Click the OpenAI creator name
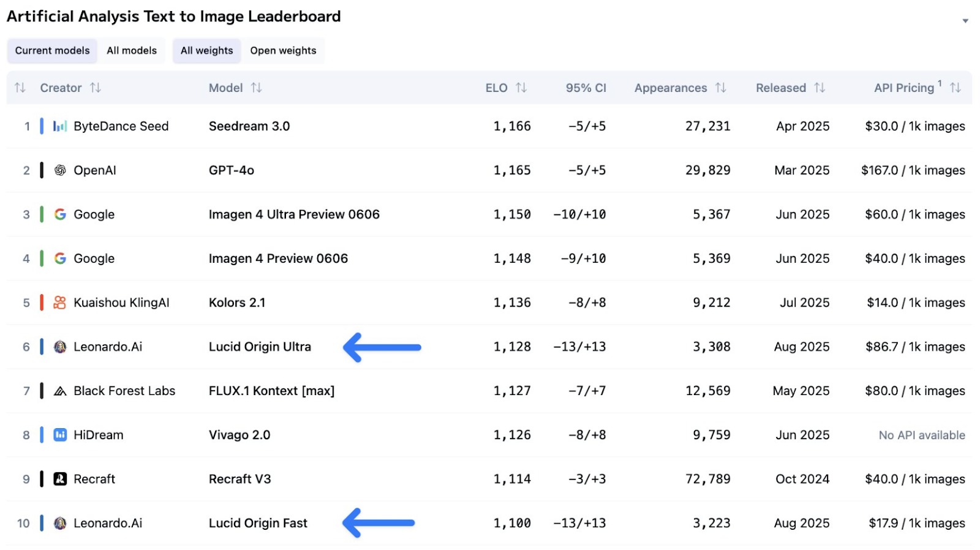The height and width of the screenshot is (550, 980). pyautogui.click(x=95, y=170)
